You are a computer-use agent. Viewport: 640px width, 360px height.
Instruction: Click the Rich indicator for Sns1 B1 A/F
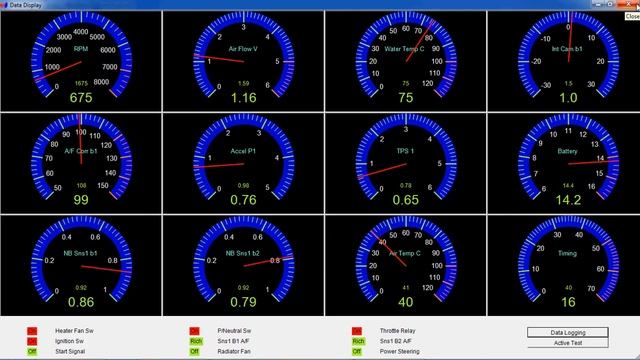pyautogui.click(x=196, y=341)
